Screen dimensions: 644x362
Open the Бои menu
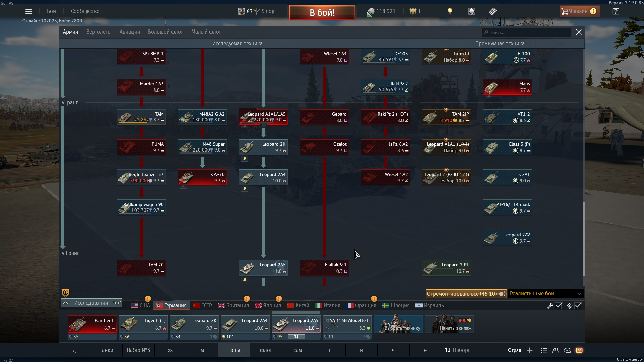tap(51, 11)
